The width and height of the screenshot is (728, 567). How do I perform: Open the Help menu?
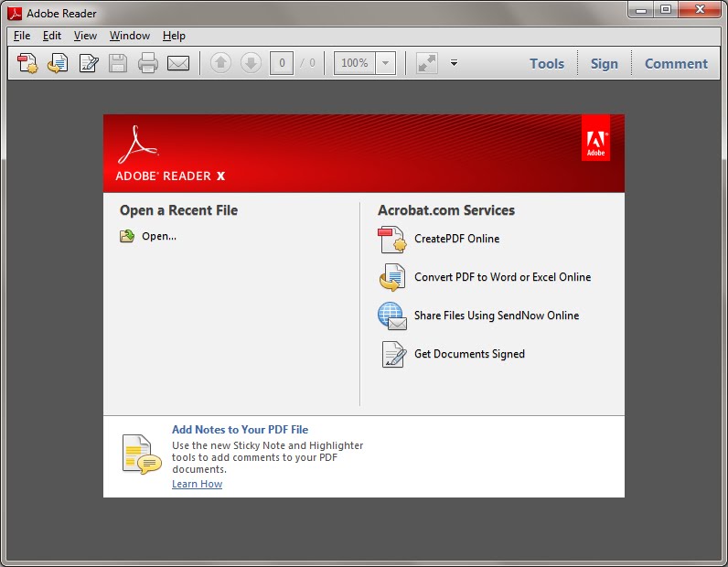pos(174,36)
